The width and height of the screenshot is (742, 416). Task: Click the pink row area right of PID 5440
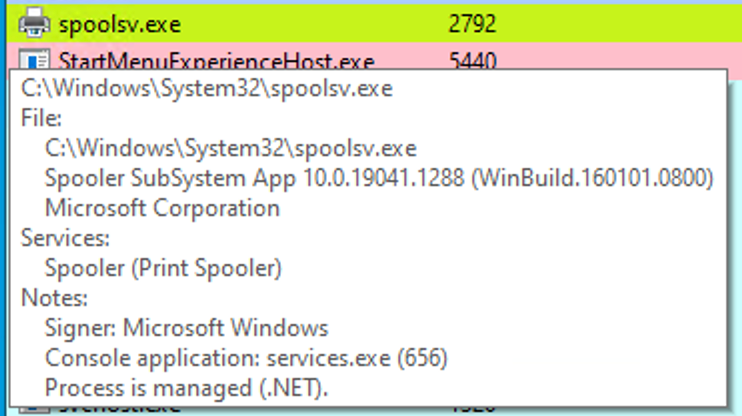[620, 61]
